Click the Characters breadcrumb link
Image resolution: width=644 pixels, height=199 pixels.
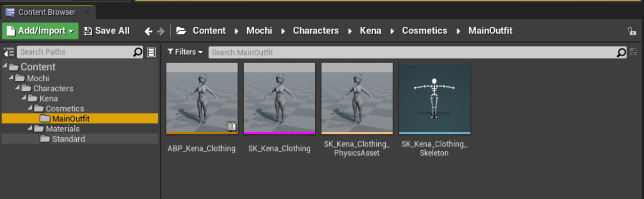tap(316, 31)
